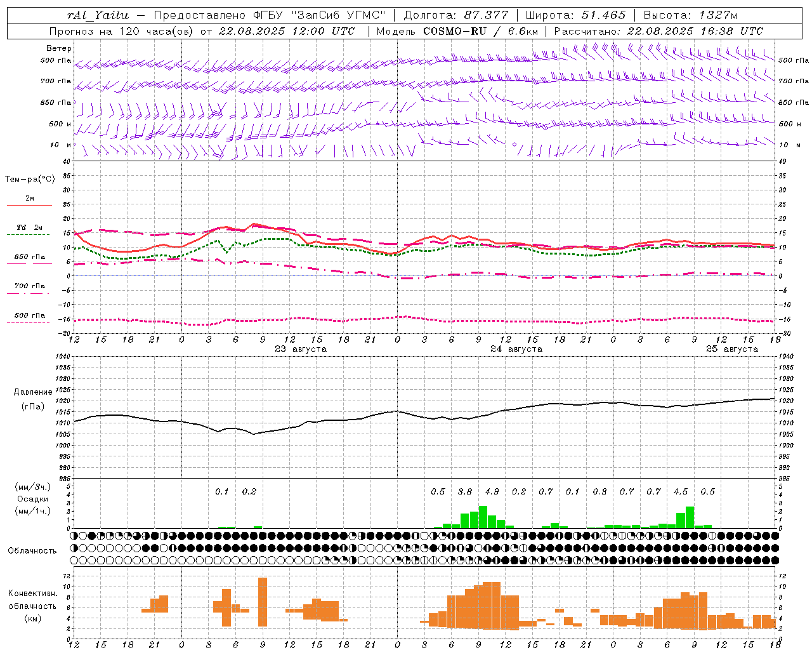Click the '(мм/3ч.)' unit label

click(x=32, y=487)
